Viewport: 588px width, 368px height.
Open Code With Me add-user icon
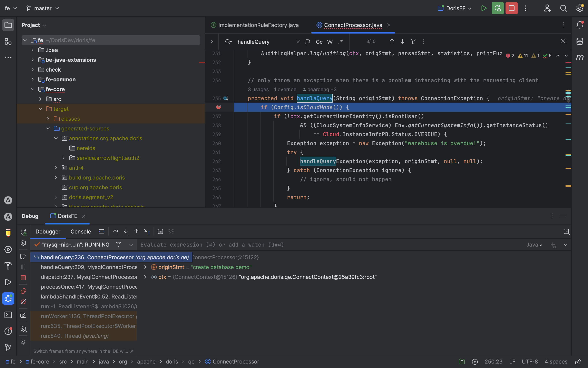click(547, 8)
